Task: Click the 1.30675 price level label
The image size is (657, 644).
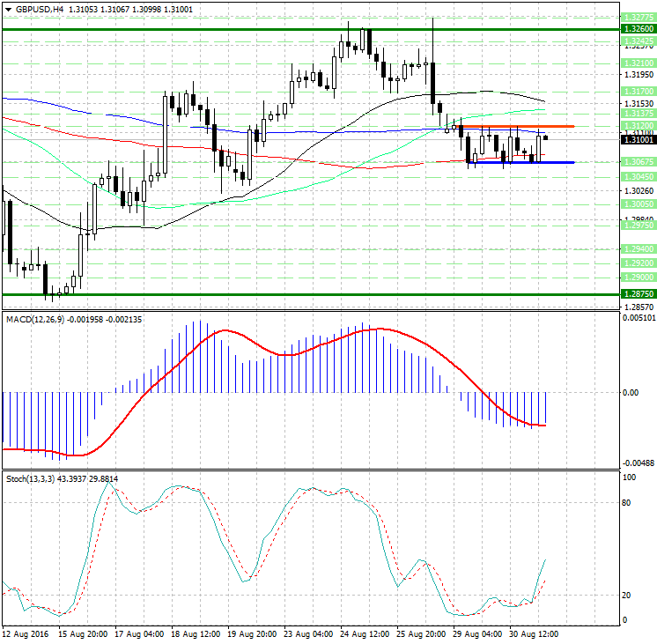Action: coord(637,162)
